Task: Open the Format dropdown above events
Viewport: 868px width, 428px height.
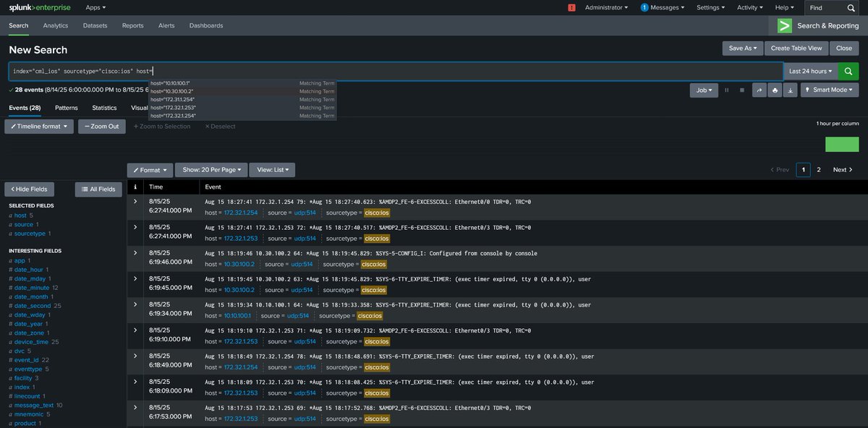Action: pos(150,170)
